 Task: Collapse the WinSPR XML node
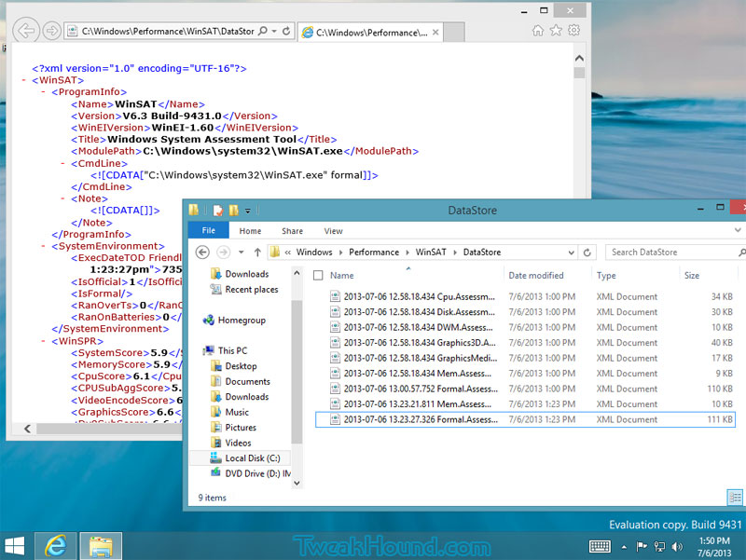43,341
